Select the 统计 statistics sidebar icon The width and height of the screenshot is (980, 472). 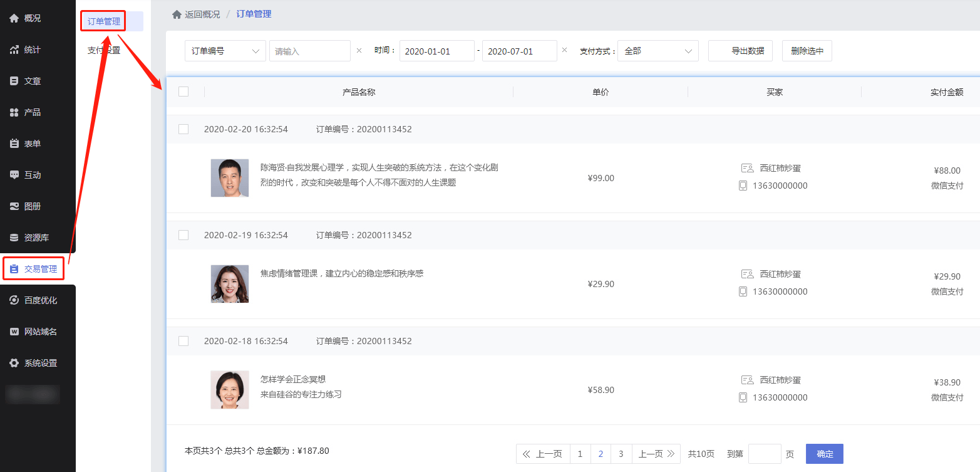point(14,49)
